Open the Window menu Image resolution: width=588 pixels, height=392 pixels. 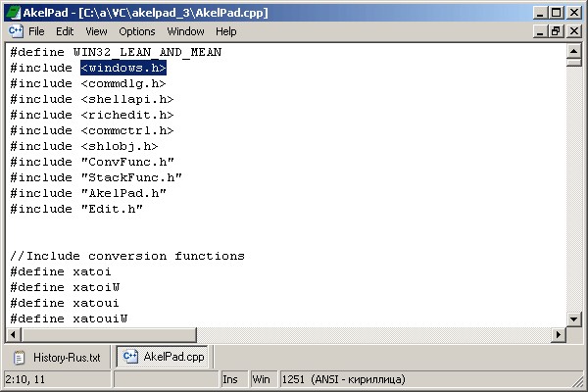click(x=185, y=31)
